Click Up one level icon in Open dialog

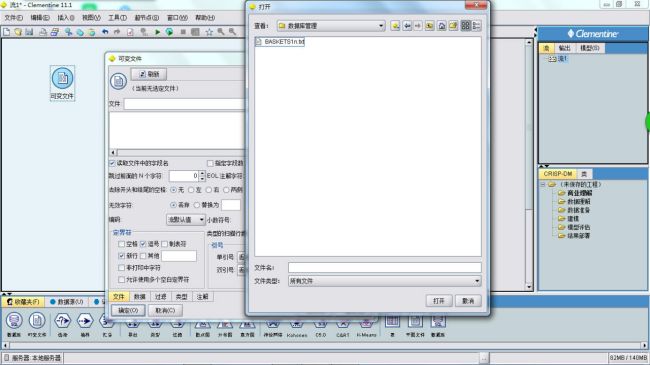(x=429, y=26)
